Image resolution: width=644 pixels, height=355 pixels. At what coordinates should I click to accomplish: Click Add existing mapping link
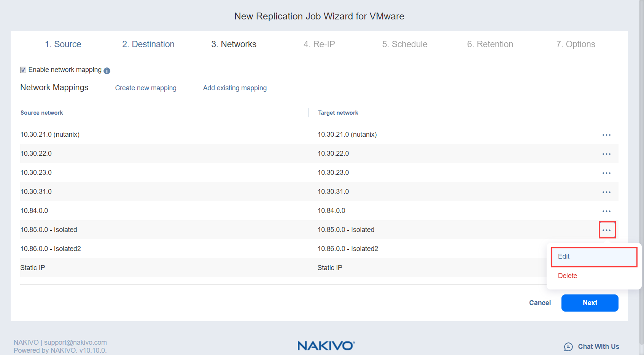(x=235, y=88)
